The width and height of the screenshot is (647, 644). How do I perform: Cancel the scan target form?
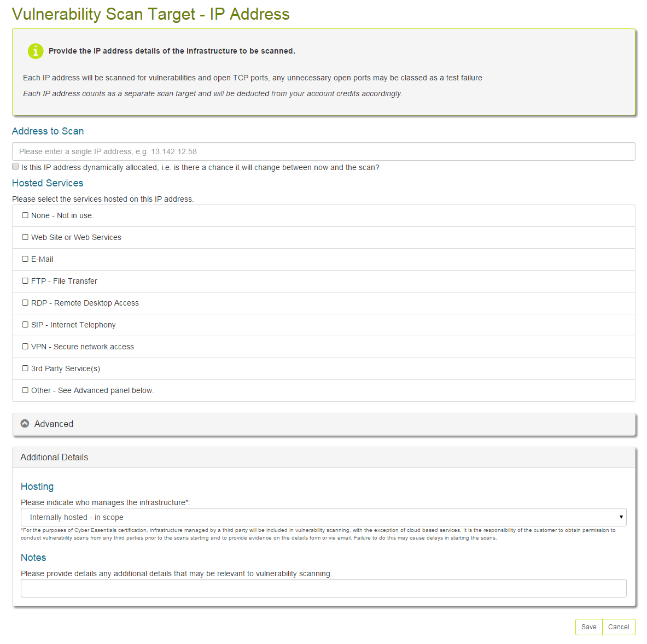tap(619, 627)
